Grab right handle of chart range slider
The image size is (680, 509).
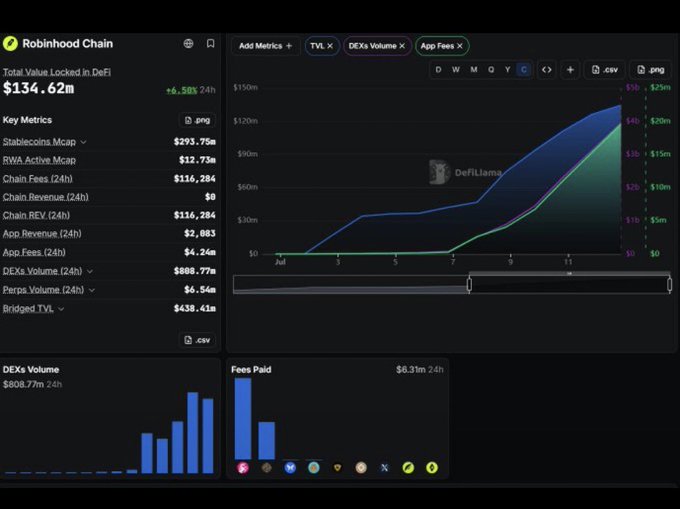pyautogui.click(x=670, y=284)
